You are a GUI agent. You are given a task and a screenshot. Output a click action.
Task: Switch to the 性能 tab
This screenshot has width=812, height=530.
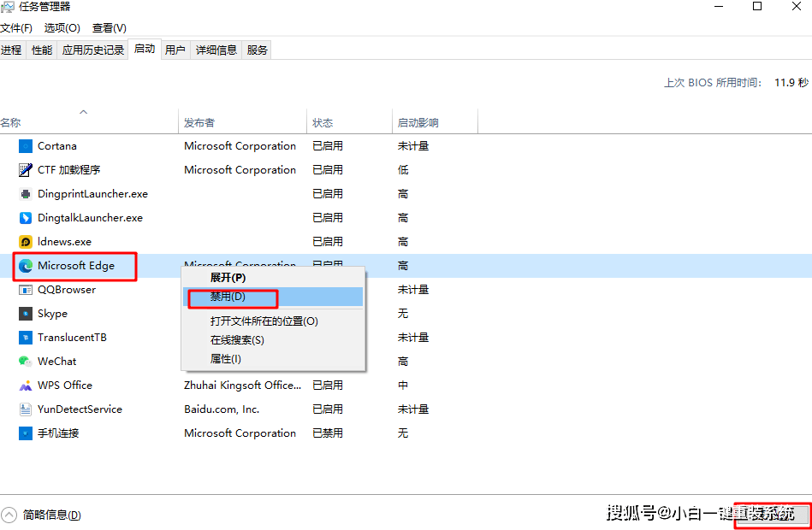[42, 50]
